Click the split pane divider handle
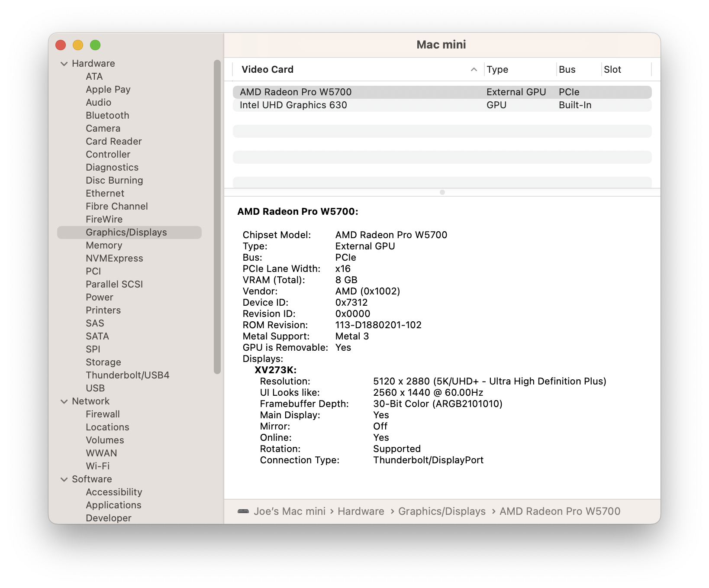709x588 pixels. 442,192
